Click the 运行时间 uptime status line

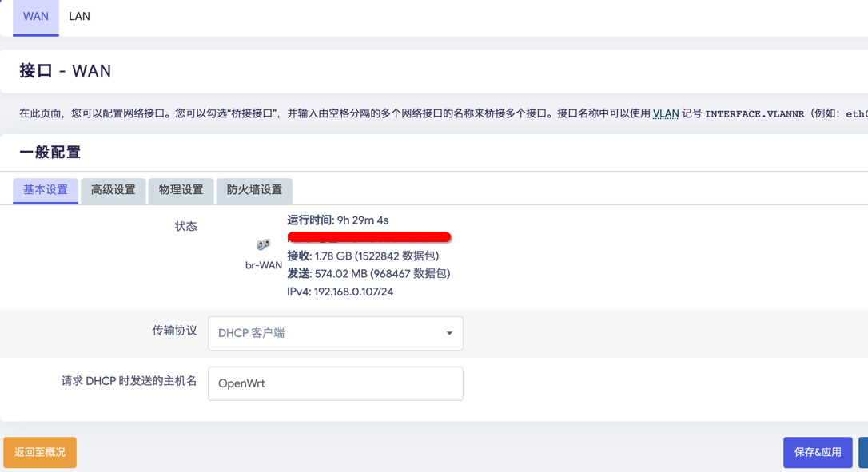[338, 220]
